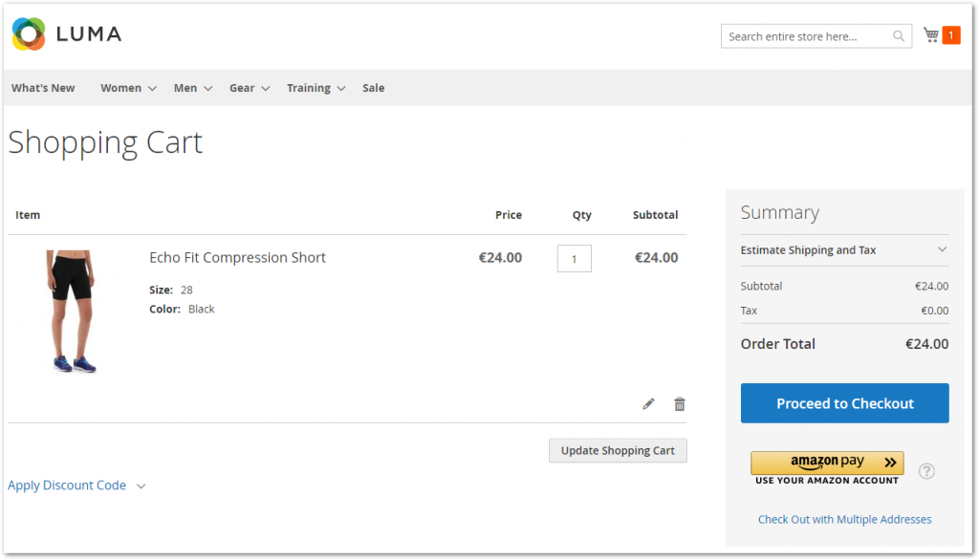979x560 pixels.
Task: Open the mini cart icon
Action: tap(931, 35)
